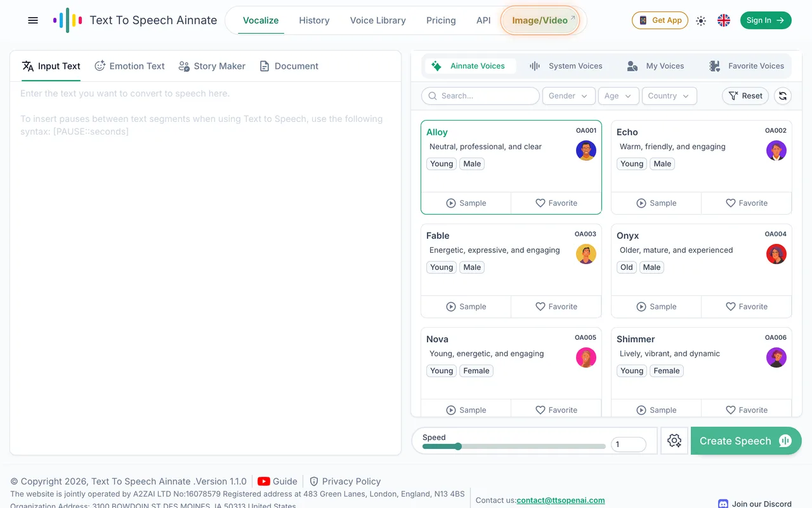Click Onyx voice avatar
The height and width of the screenshot is (508, 812).
click(776, 254)
